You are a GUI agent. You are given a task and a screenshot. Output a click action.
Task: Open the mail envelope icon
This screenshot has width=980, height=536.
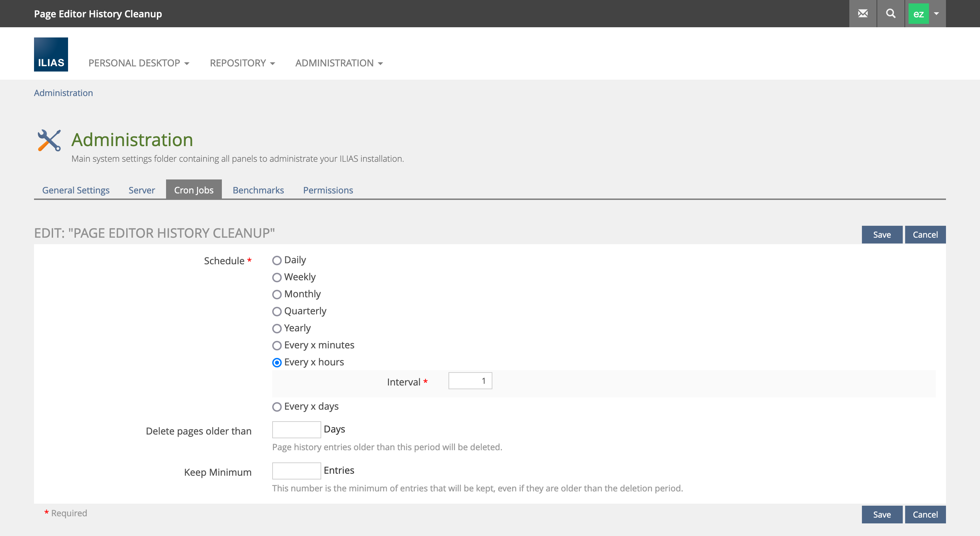tap(863, 14)
